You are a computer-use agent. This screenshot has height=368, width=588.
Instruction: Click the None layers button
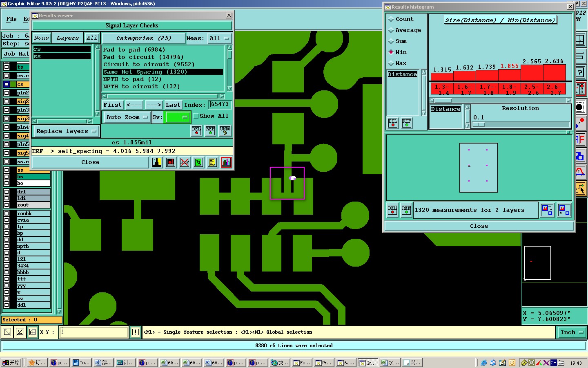[x=42, y=38]
